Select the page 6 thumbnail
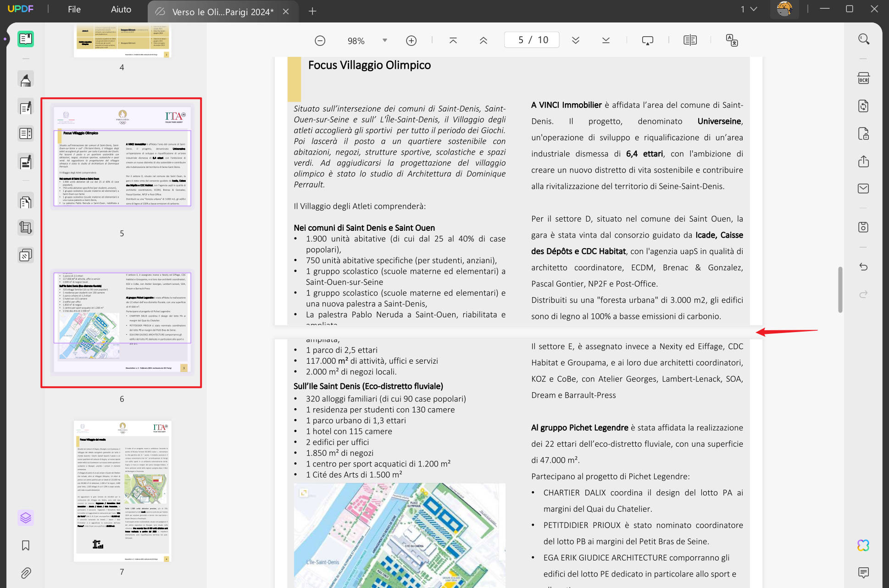 click(x=122, y=322)
